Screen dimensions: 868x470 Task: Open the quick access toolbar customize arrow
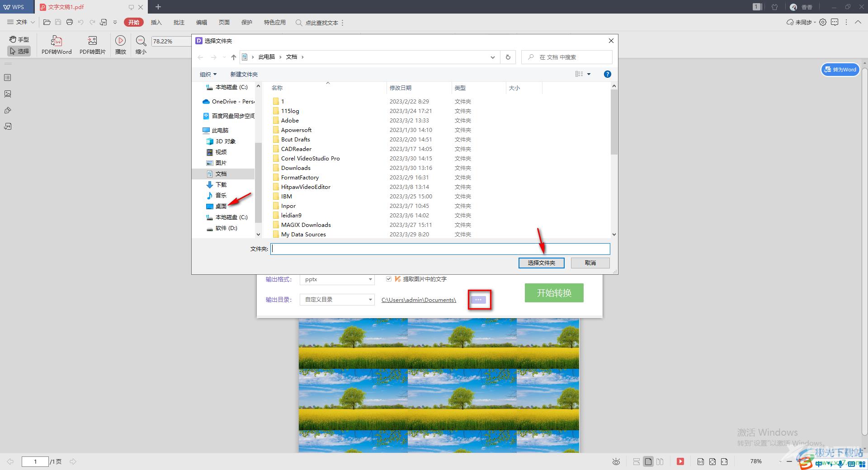(115, 22)
